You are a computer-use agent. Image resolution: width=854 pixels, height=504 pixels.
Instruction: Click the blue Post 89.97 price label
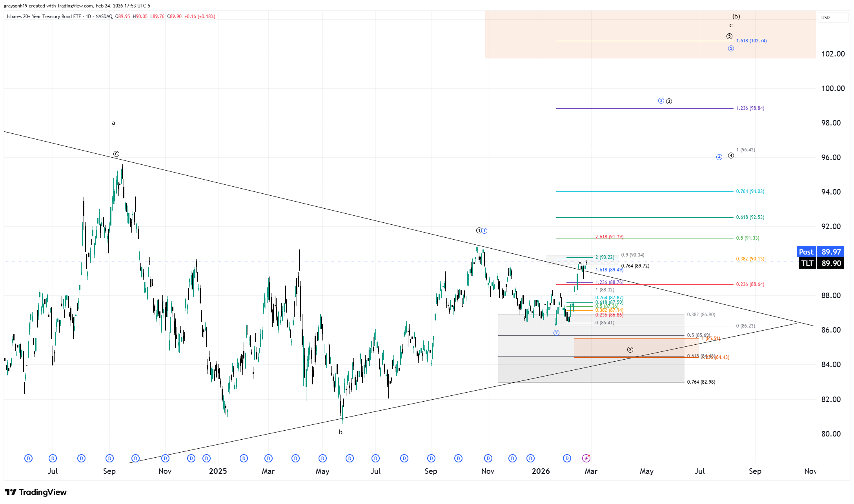pyautogui.click(x=820, y=252)
